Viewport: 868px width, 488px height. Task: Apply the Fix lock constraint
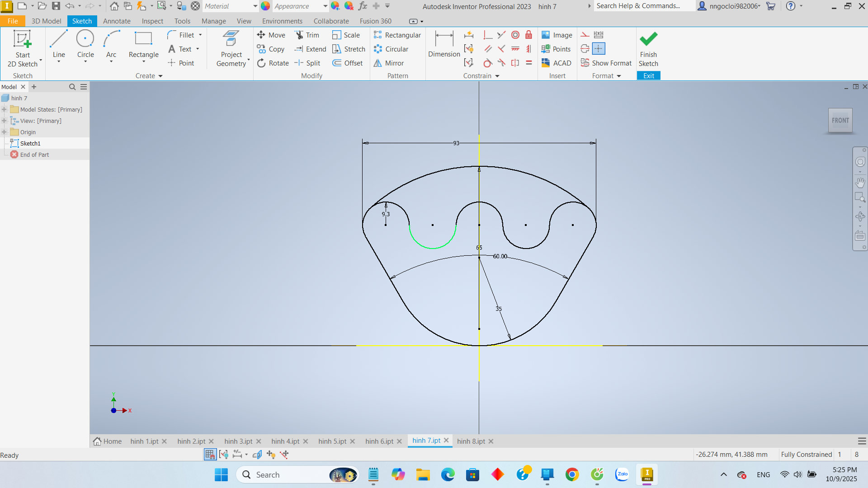[x=528, y=35]
